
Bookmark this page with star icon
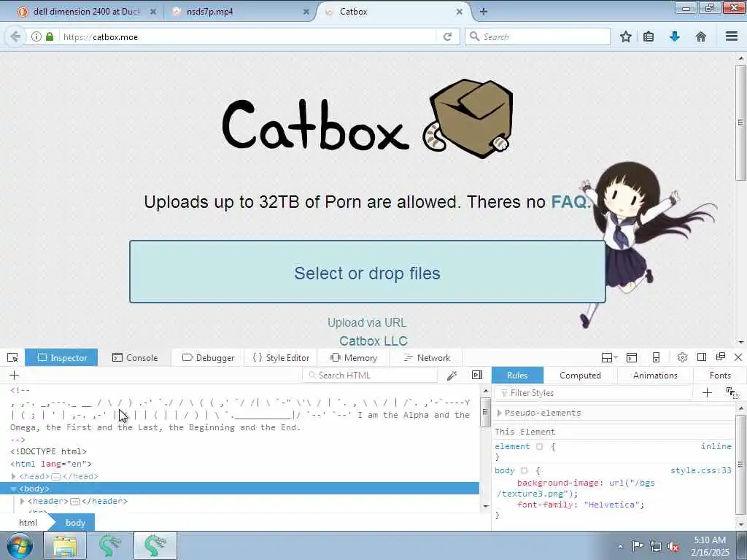[625, 36]
